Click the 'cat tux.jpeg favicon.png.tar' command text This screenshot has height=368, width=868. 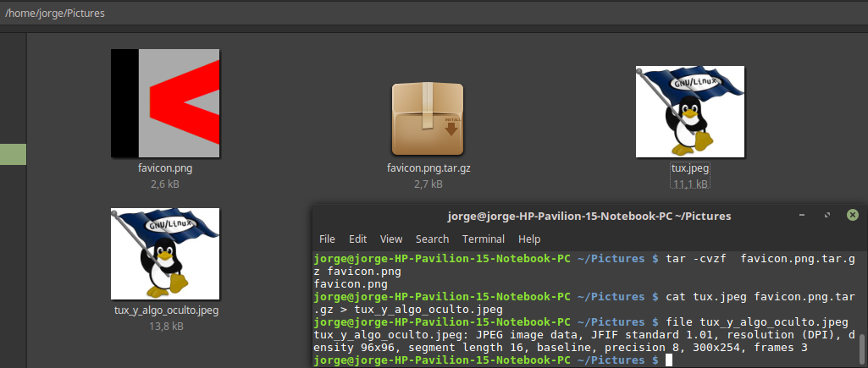[760, 297]
